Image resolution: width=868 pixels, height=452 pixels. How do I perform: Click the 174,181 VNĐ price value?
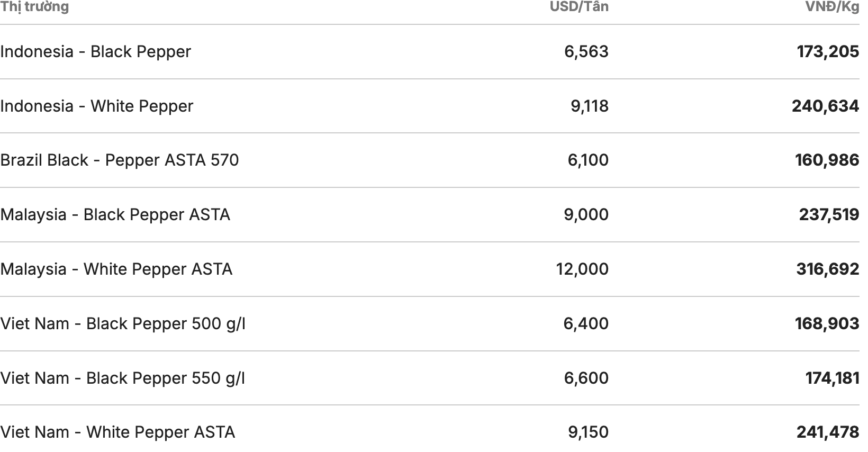[832, 378]
